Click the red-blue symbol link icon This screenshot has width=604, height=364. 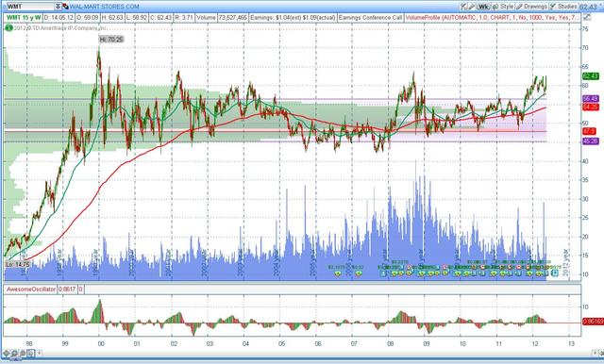click(x=65, y=7)
